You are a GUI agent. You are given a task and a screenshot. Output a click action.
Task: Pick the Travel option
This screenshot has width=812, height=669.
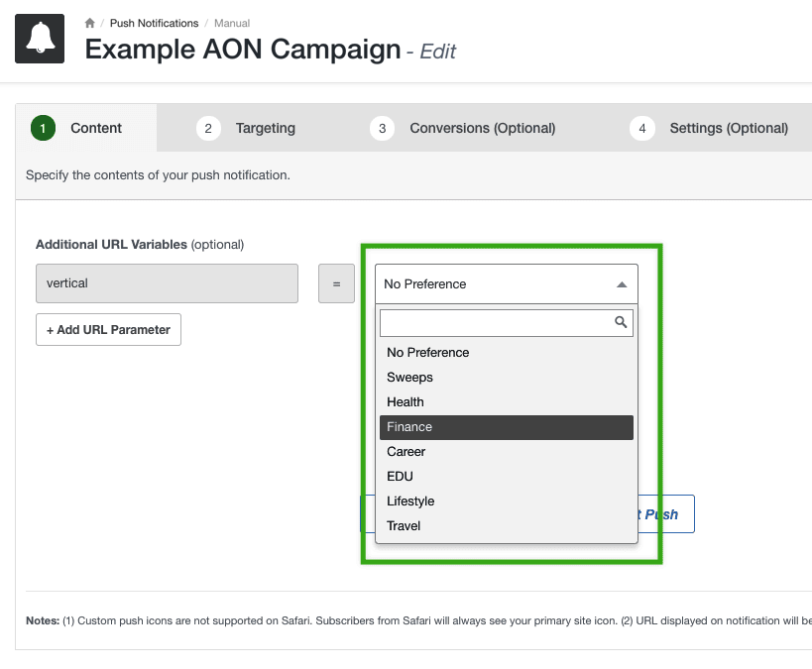[404, 526]
